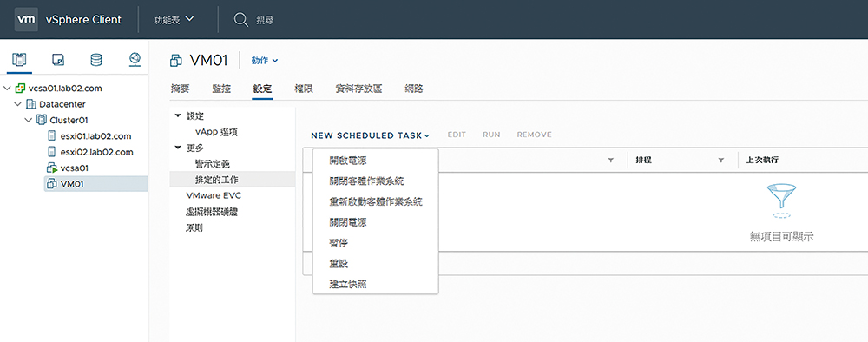
Task: Click the filter icon in 排程 column
Action: pos(720,160)
